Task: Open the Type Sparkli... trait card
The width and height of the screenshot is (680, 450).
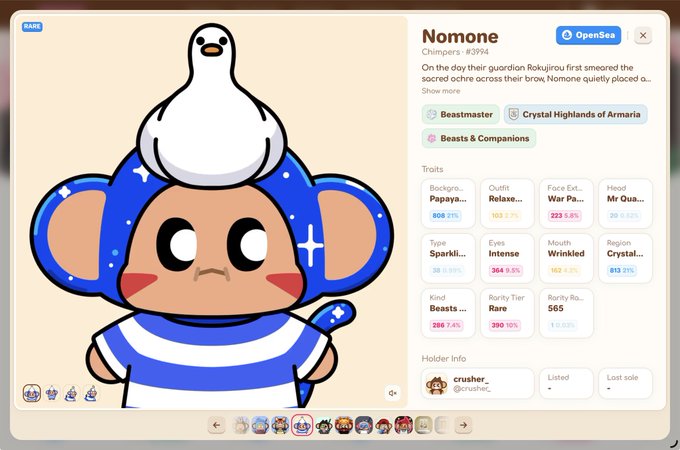Action: pyautogui.click(x=448, y=258)
